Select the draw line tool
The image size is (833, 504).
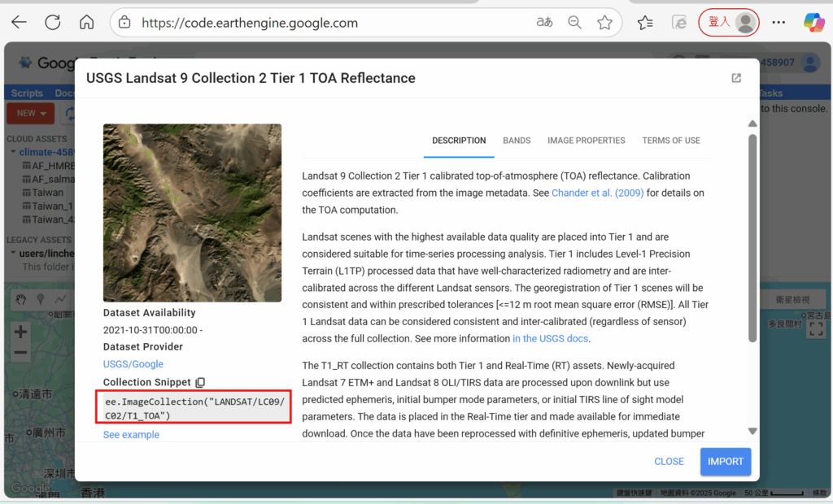point(60,300)
